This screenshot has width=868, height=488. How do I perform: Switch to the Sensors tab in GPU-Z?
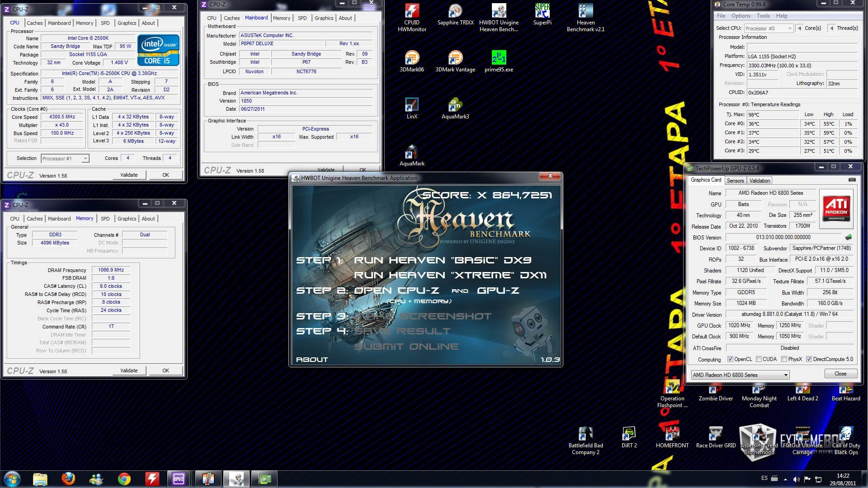(x=735, y=181)
